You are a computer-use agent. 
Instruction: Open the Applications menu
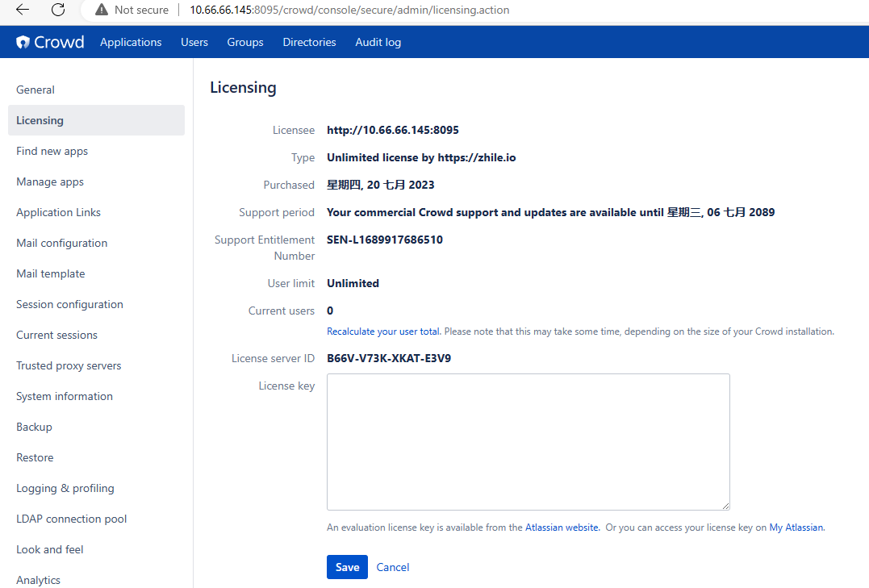131,42
